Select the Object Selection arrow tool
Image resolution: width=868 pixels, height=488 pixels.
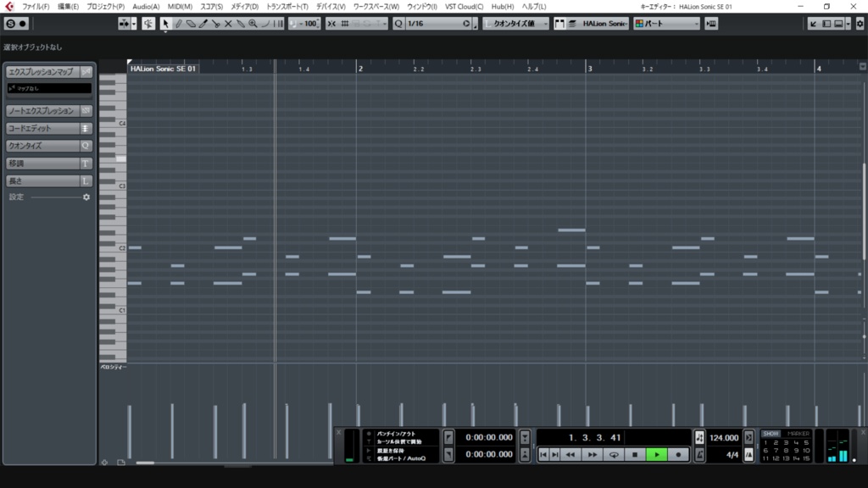[x=165, y=24]
